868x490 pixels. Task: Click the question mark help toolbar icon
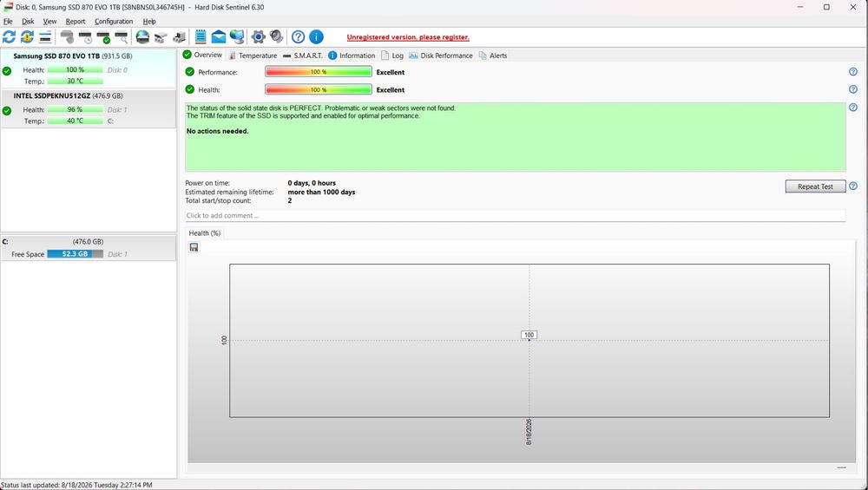[298, 37]
